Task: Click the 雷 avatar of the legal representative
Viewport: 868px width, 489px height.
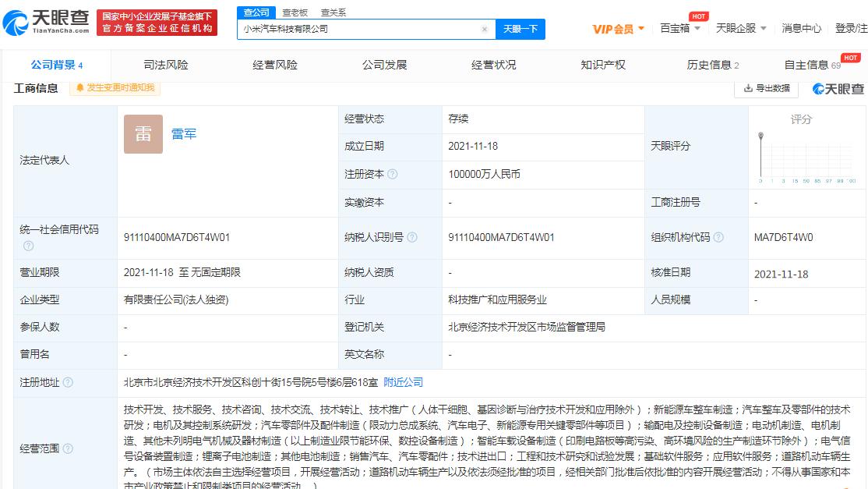Action: (x=143, y=134)
